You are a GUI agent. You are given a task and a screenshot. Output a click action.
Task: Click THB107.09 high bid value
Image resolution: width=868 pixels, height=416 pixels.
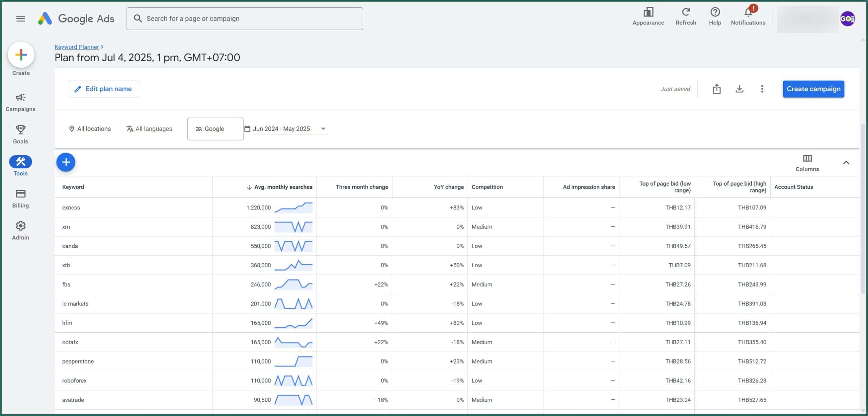[752, 208]
